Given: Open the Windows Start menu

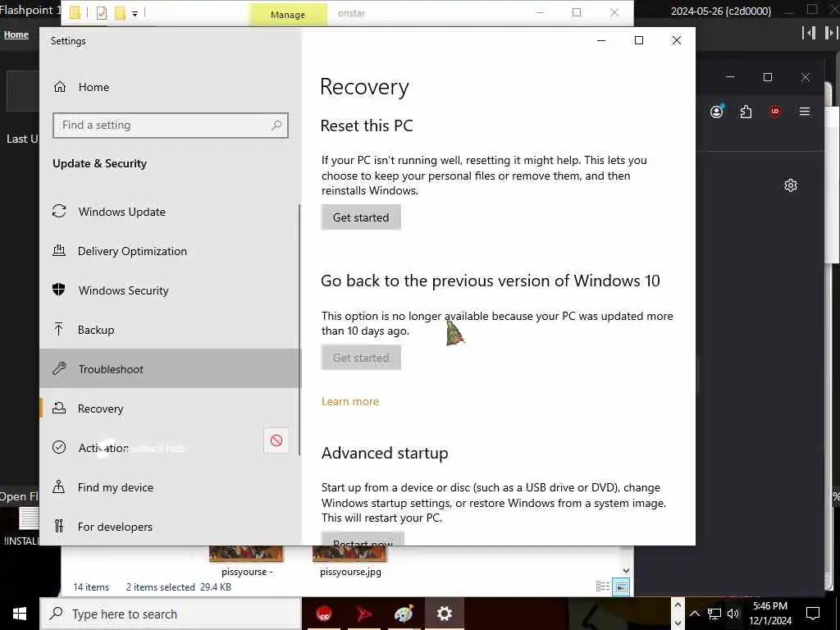Looking at the screenshot, I should click(20, 614).
